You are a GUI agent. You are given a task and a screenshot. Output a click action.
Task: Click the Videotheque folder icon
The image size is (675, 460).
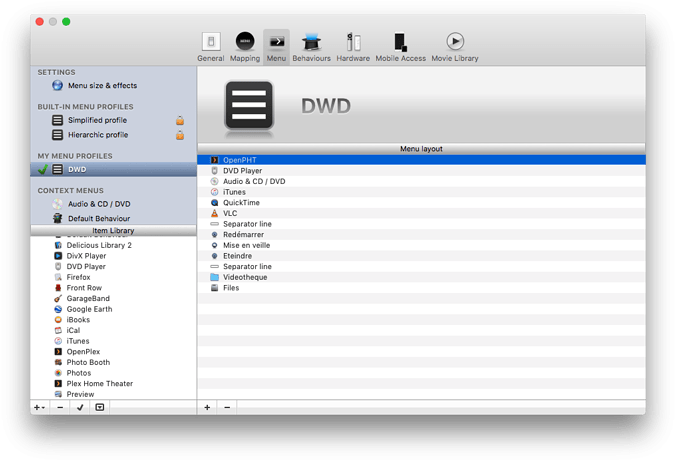[214, 277]
